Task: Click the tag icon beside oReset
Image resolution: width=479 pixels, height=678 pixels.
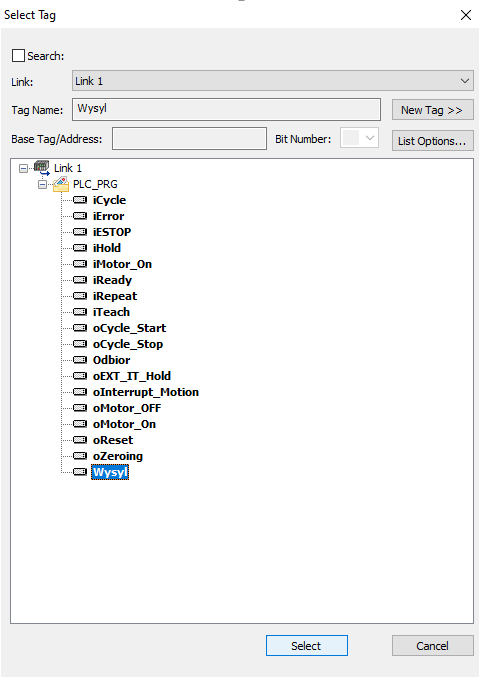Action: coord(80,440)
